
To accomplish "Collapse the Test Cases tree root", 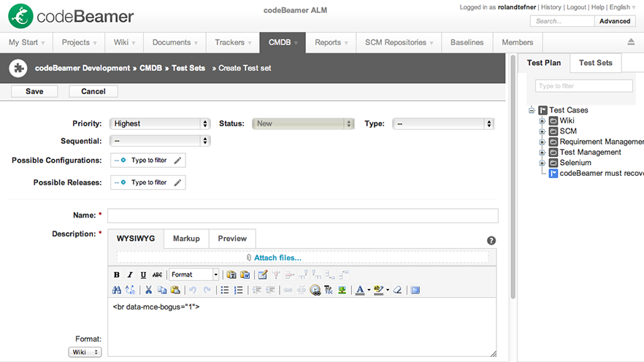I will click(x=532, y=110).
